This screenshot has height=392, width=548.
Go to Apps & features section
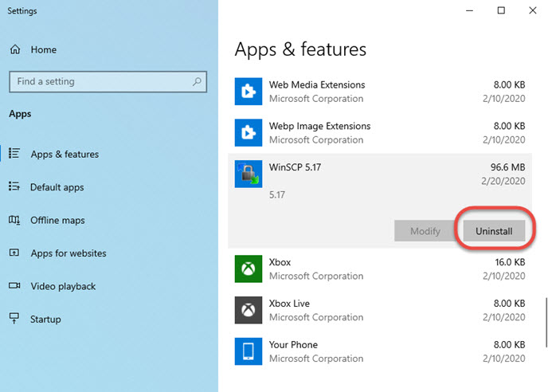tap(65, 155)
